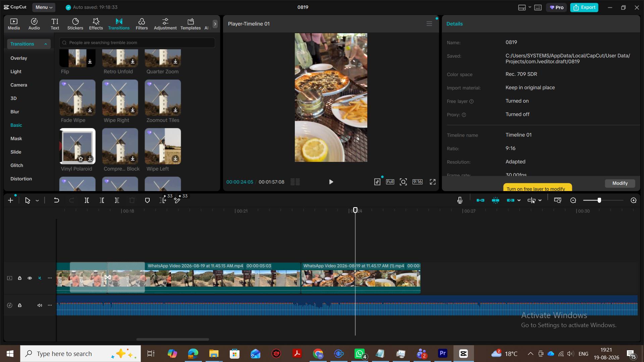
Task: Click the split clip tool
Action: point(87,200)
